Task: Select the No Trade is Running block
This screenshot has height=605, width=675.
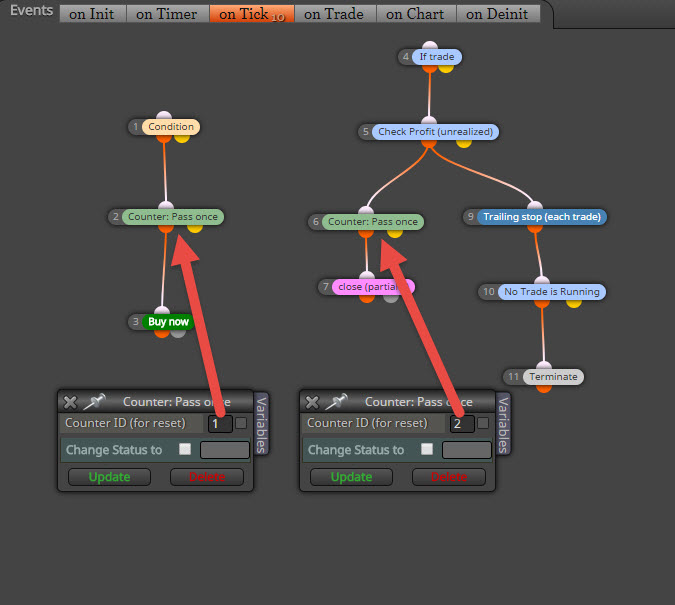Action: [x=551, y=292]
